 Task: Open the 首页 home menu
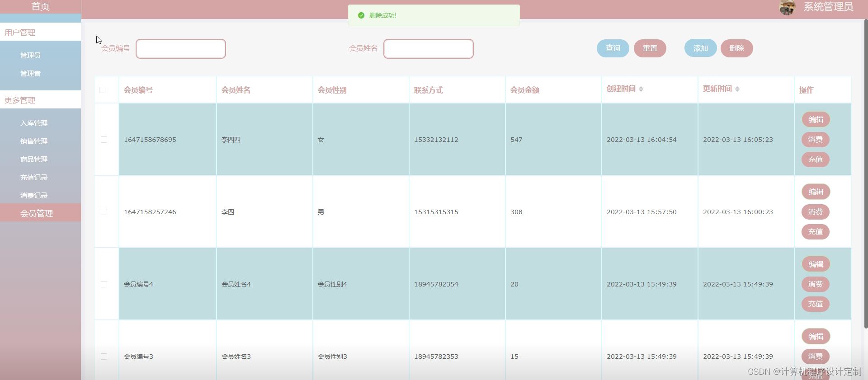pos(40,7)
